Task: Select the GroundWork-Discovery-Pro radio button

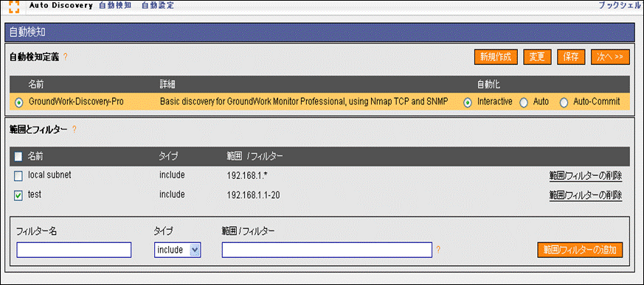Action: pyautogui.click(x=19, y=102)
